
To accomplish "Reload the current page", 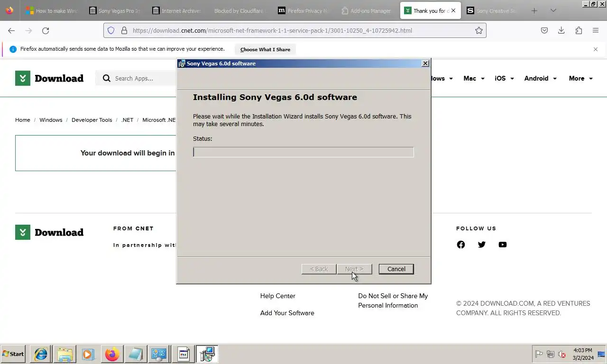I will [x=46, y=30].
